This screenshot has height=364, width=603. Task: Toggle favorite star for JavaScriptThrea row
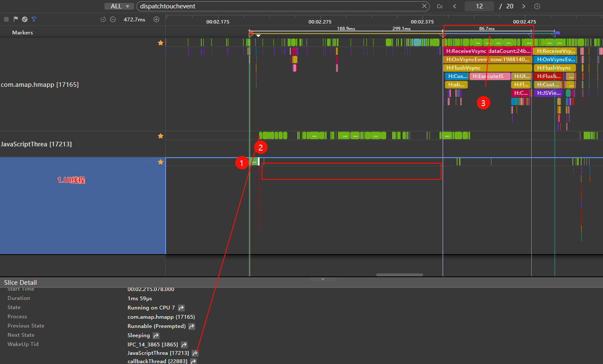click(160, 136)
